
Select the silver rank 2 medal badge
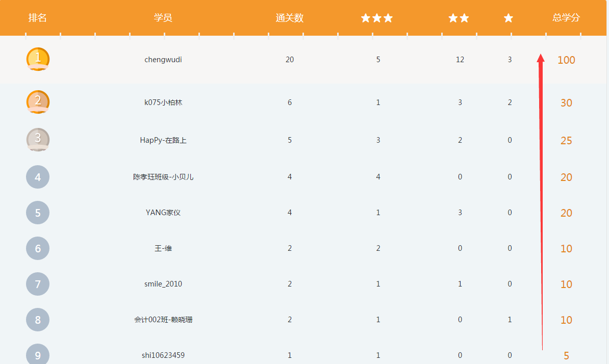tap(38, 101)
